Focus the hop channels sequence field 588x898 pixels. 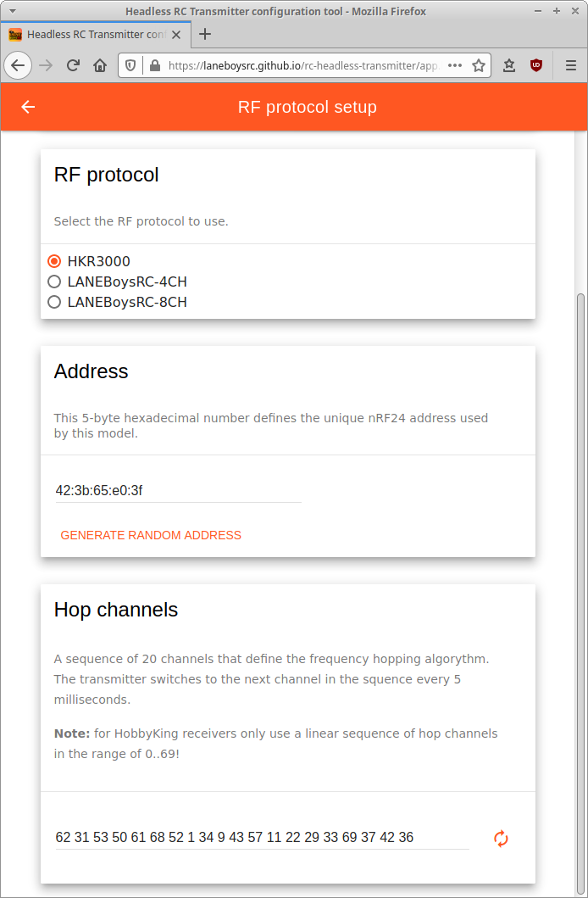(262, 838)
